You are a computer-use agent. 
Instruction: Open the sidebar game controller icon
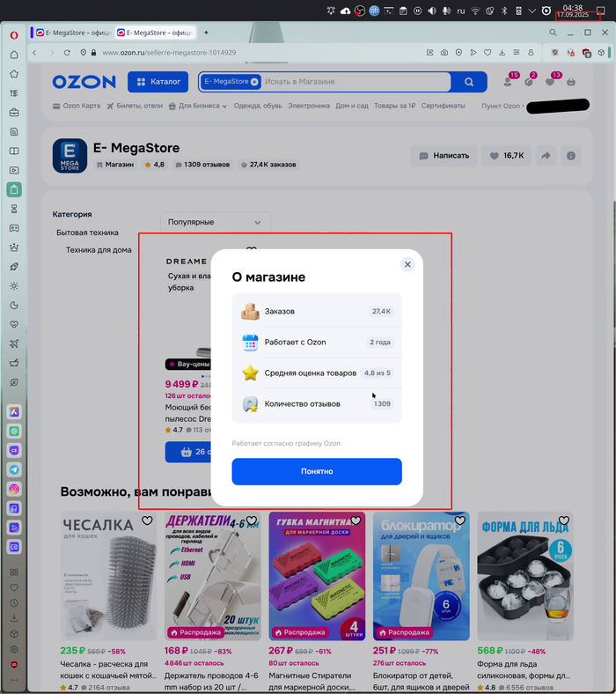coord(14,228)
